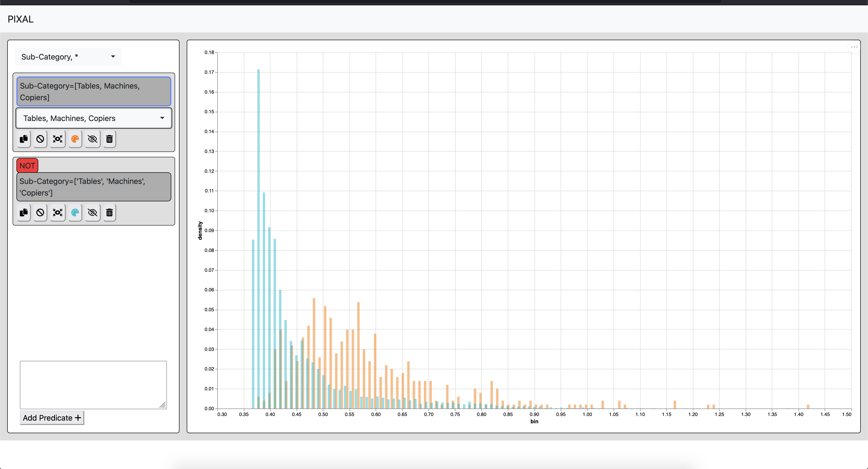Click focus icon on first predicate
The image size is (868, 469).
coord(58,139)
